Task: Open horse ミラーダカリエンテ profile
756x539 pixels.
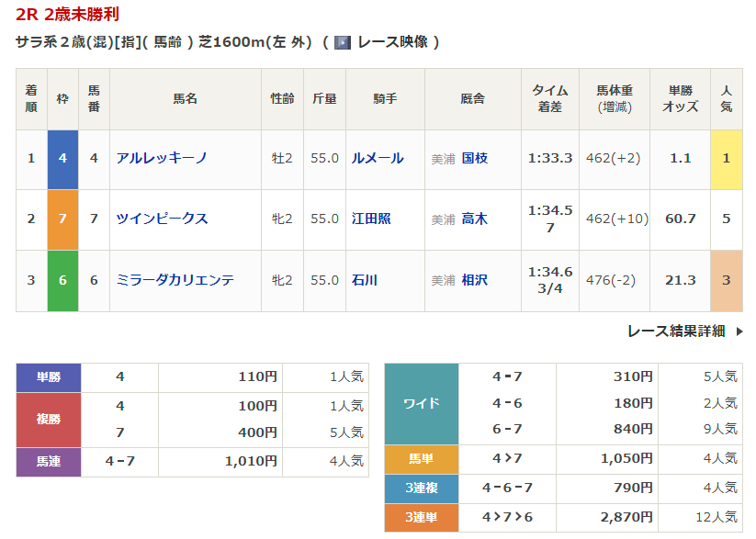Action: click(175, 280)
